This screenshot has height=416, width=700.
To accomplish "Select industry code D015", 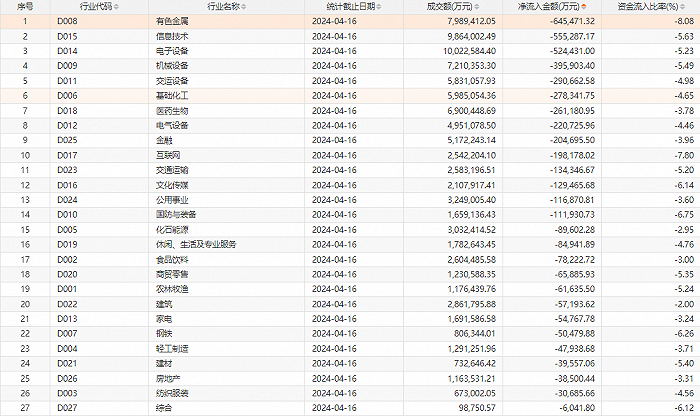I will click(67, 36).
